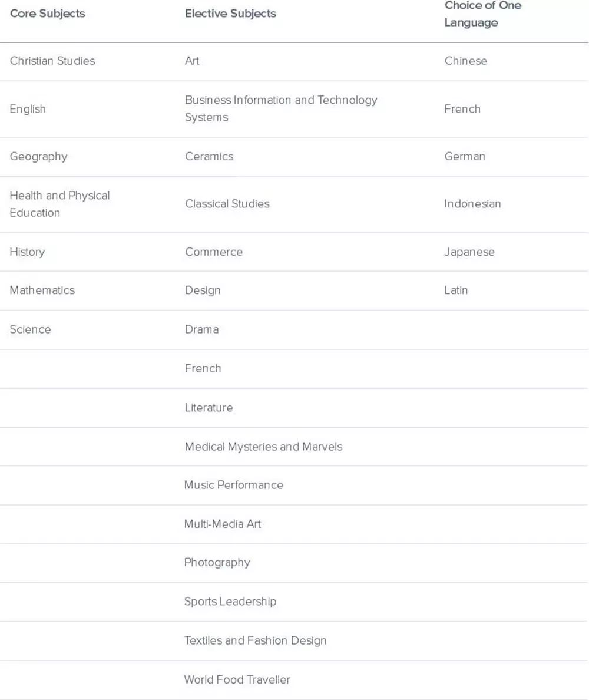The height and width of the screenshot is (700, 589).
Task: Select World Food Traveller elective
Action: point(237,679)
